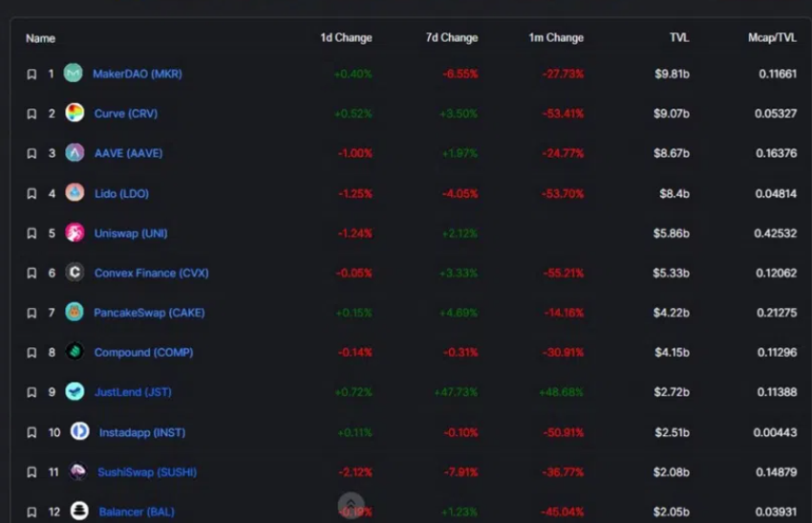Click the Convex Finance logo icon
Image resolution: width=812 pixels, height=523 pixels.
point(75,272)
